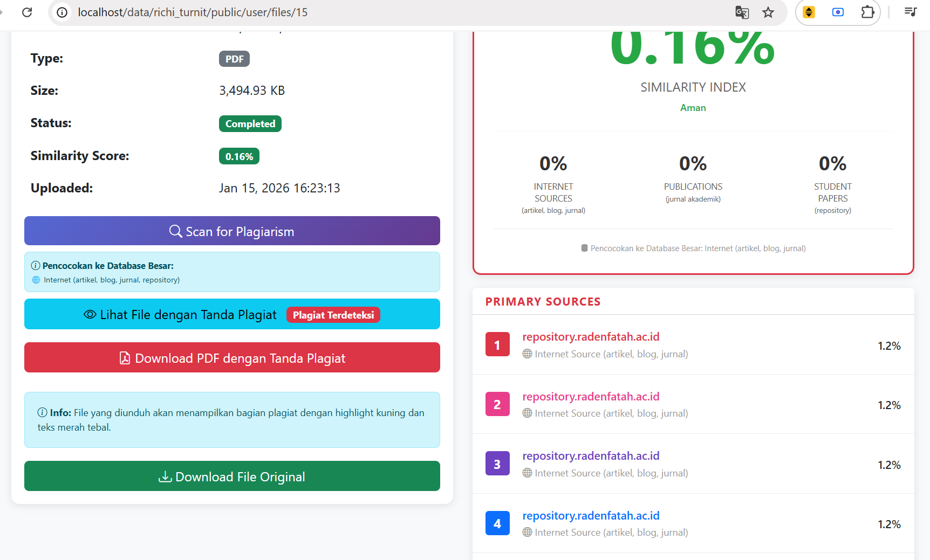Screen dimensions: 930x560
Task: Download PDF dengan Tanda Plagiat
Action: click(x=232, y=358)
